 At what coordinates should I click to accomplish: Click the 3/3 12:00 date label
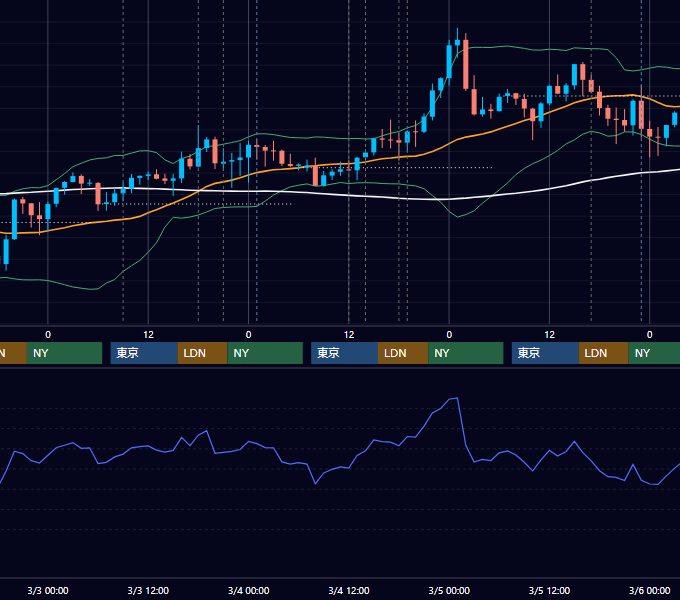[x=148, y=590]
